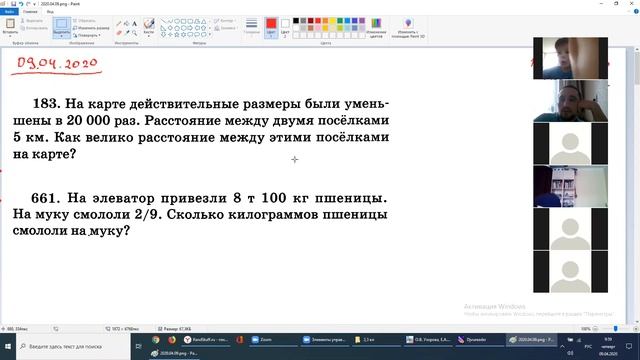Open the shape Fill (Заливка) dropdown
Image resolution: width=640 pixels, height=360 pixels.
pyautogui.click(x=226, y=28)
